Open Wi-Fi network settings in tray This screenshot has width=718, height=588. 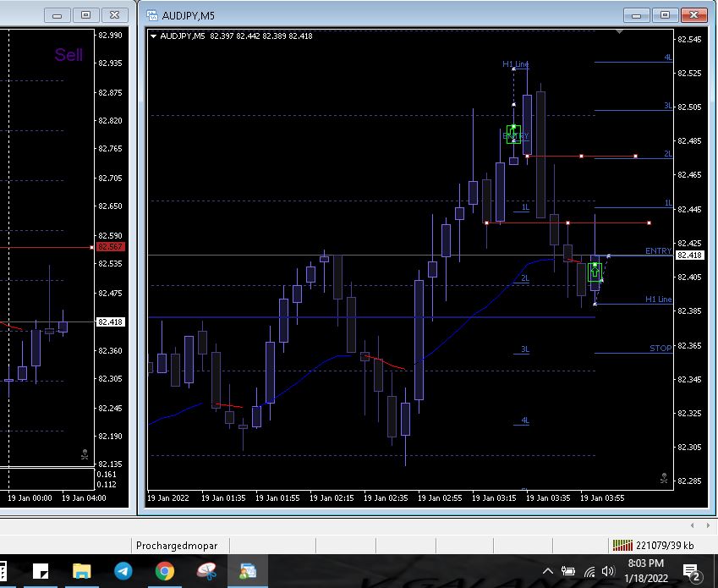pyautogui.click(x=589, y=572)
